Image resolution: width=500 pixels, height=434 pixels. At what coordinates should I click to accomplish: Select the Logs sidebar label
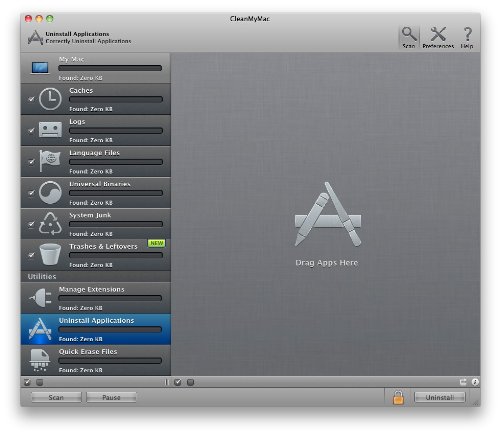click(x=77, y=122)
